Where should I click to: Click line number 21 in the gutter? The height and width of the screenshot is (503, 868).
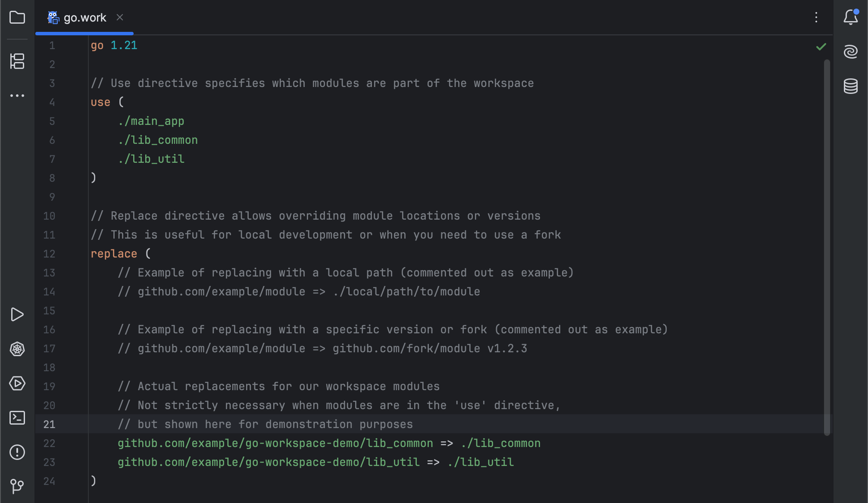49,424
